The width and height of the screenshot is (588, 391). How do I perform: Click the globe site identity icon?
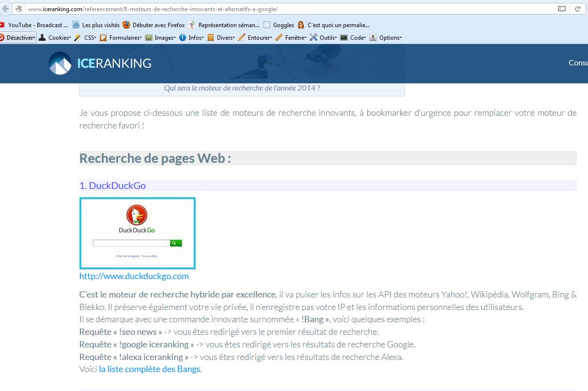pyautogui.click(x=19, y=9)
